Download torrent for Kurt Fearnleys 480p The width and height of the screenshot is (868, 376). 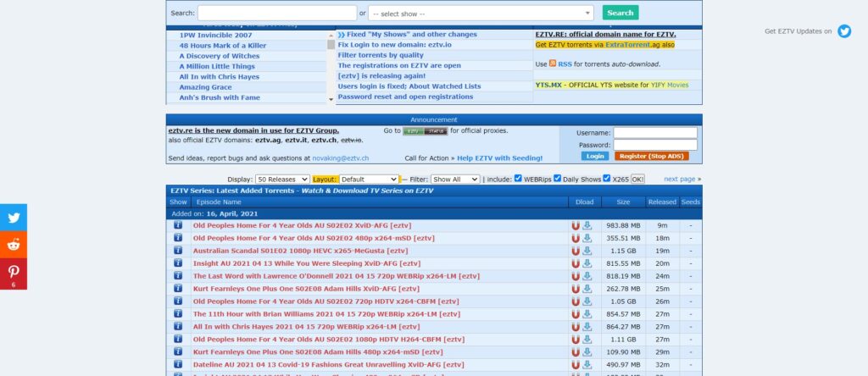point(587,352)
